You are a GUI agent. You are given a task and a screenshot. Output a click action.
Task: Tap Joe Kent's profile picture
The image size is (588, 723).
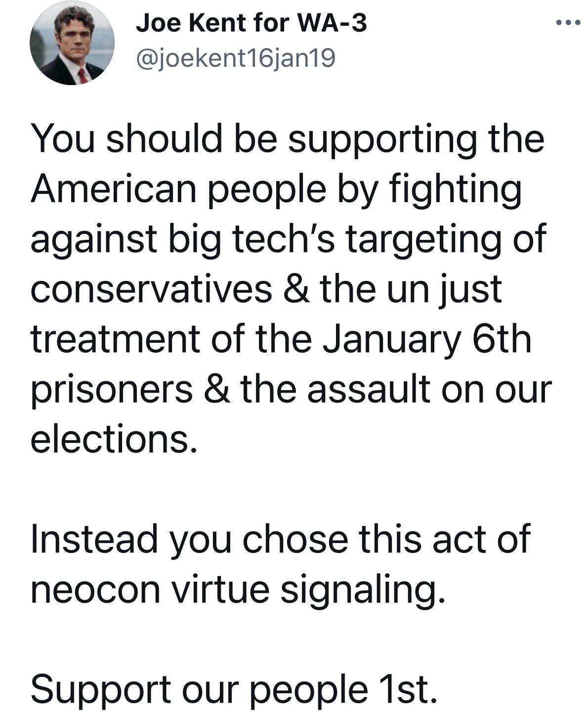[x=72, y=43]
